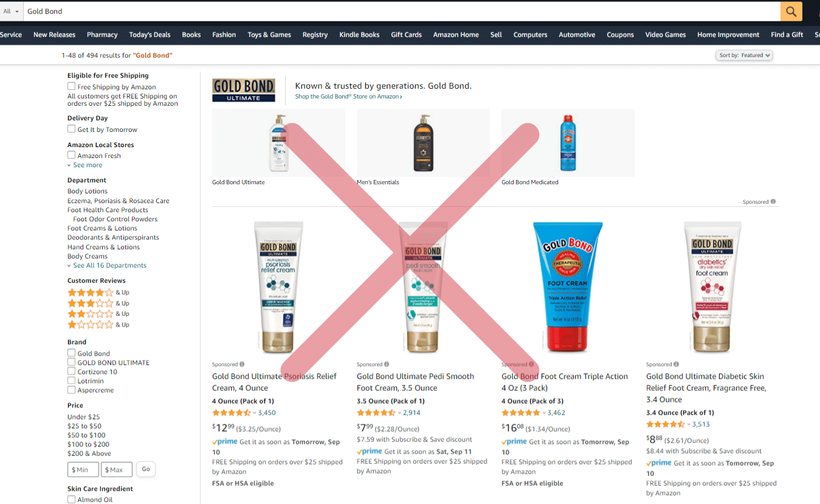Click the Gold Bond Medicated spray image
Image resolution: width=820 pixels, height=504 pixels.
tap(568, 143)
